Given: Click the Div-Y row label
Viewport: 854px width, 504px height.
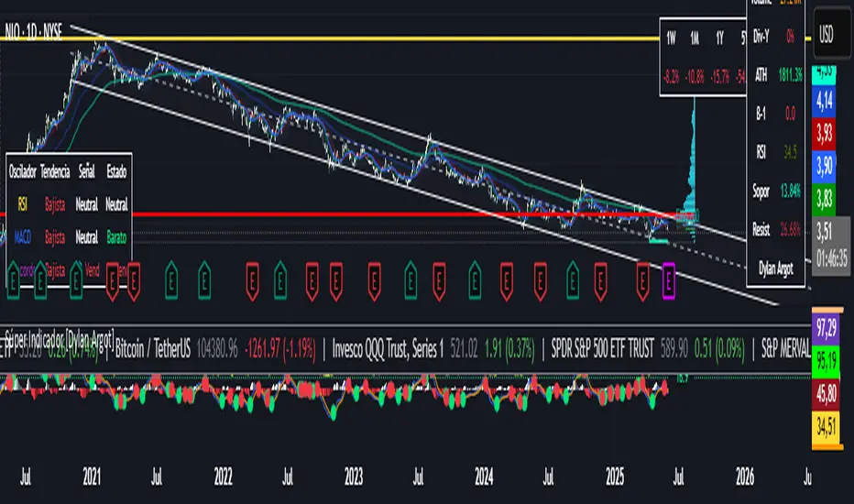Looking at the screenshot, I should click(x=761, y=37).
